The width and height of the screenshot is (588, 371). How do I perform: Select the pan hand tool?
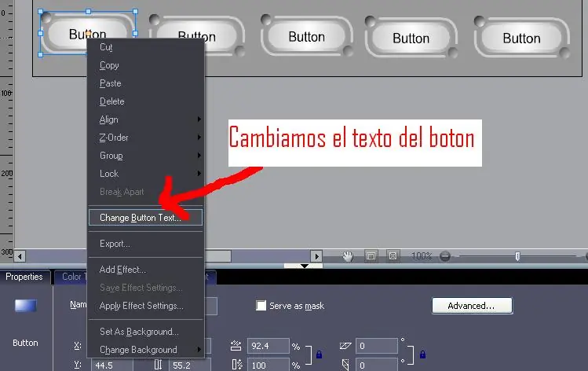point(348,256)
